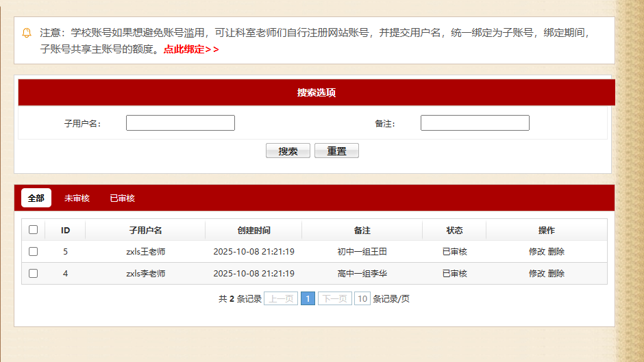
Task: Focus the 子用户名 search input field
Action: pos(180,123)
